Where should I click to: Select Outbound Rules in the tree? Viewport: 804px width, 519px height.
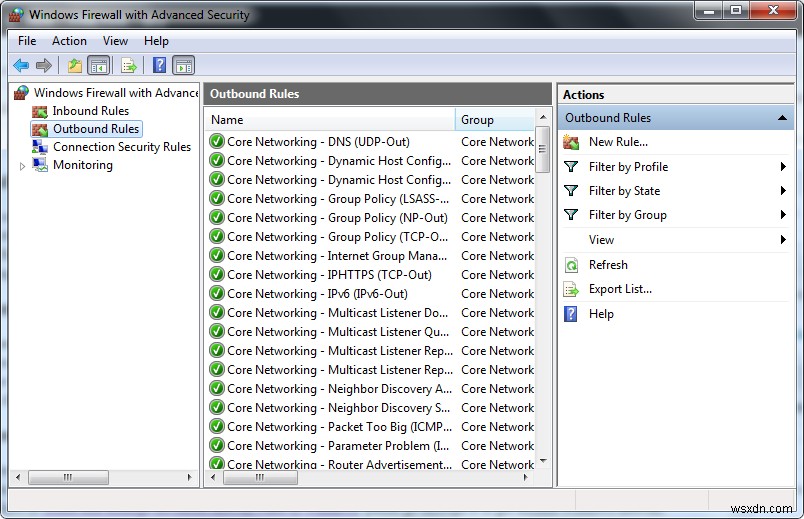point(96,129)
